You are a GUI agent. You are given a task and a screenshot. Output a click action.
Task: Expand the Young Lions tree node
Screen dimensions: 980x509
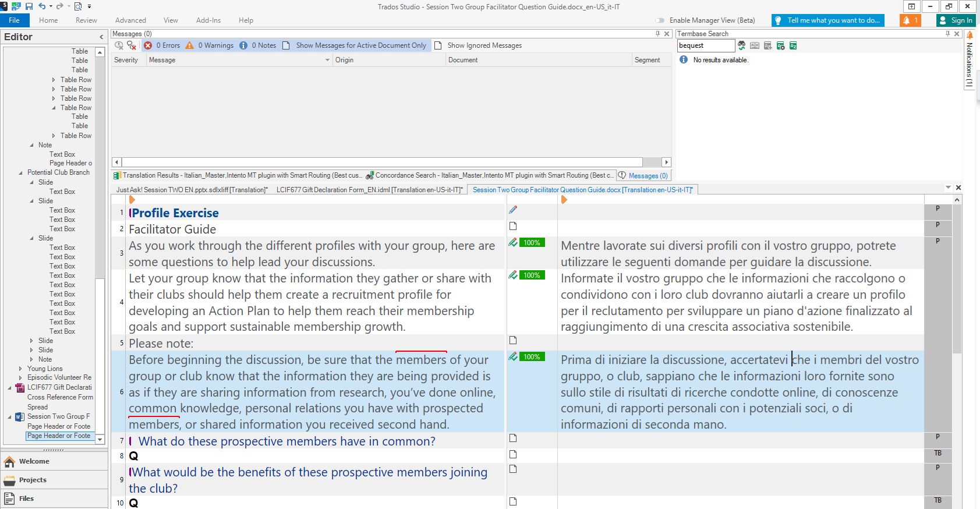click(x=21, y=369)
